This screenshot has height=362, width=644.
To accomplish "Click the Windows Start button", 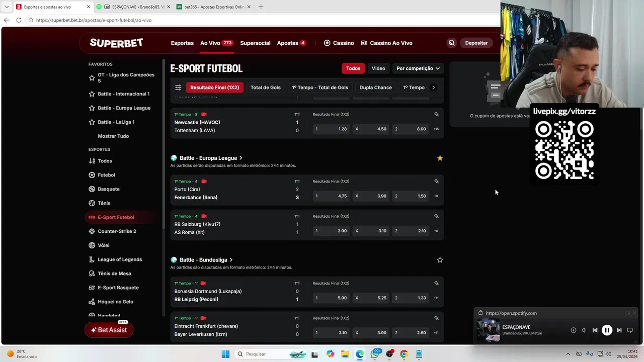I will coord(225,354).
